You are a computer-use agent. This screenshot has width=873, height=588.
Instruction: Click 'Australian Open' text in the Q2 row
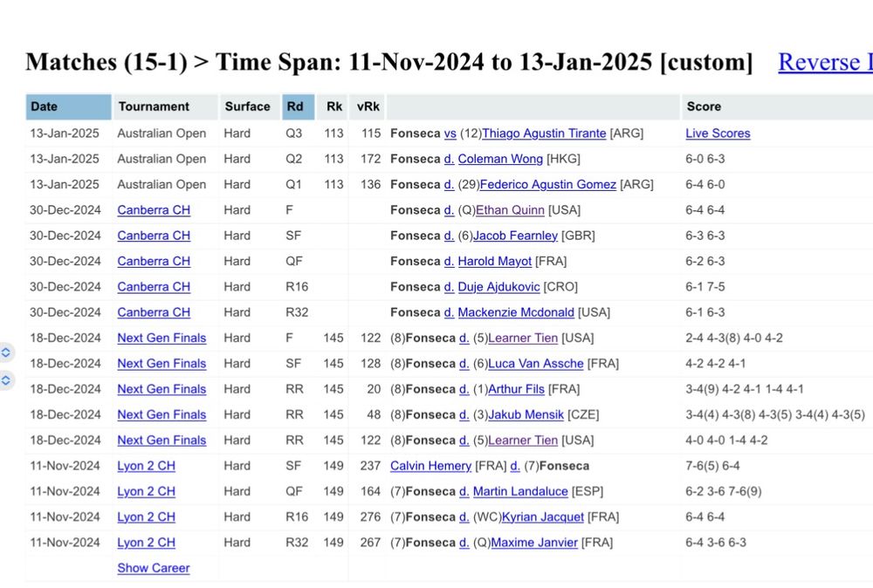coord(162,159)
